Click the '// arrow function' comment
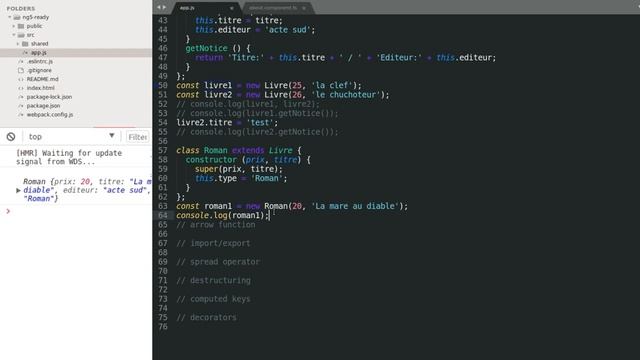 click(x=216, y=224)
